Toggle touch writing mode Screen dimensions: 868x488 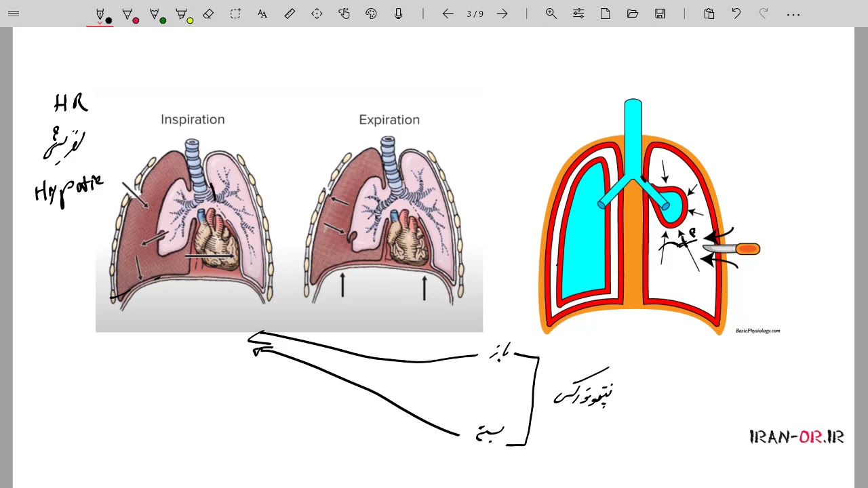[344, 14]
